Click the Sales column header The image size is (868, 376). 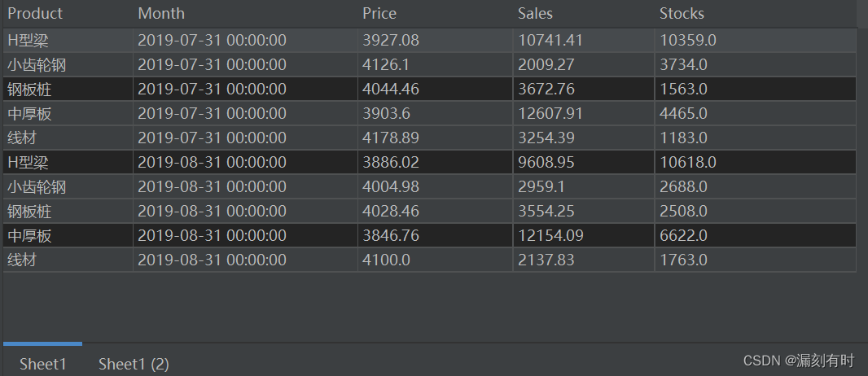pos(535,13)
